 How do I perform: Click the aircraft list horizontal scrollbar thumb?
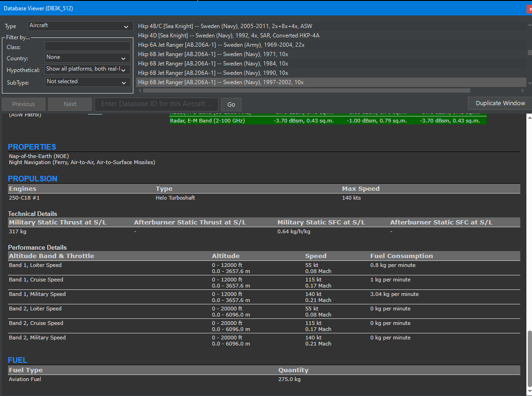coord(307,91)
